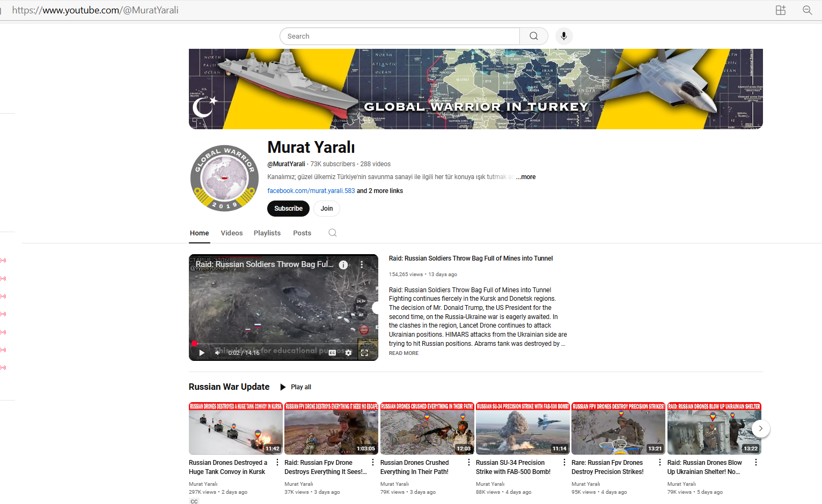Open options menu for Kursk tank convoy video
The width and height of the screenshot is (822, 504).
(x=277, y=463)
